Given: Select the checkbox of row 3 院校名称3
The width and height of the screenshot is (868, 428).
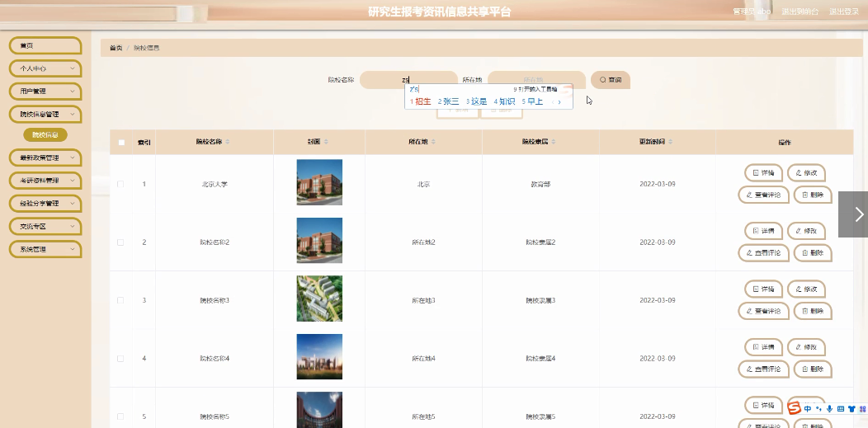Looking at the screenshot, I should (x=120, y=300).
